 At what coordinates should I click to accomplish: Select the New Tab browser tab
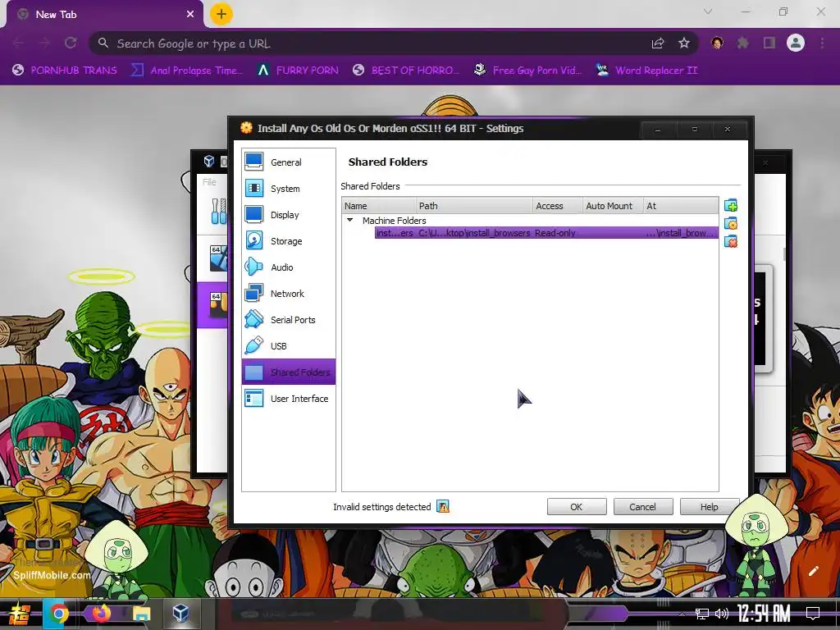tap(104, 15)
